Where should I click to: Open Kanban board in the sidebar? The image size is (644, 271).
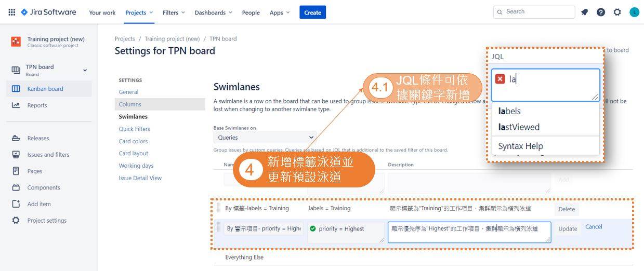click(x=49, y=89)
